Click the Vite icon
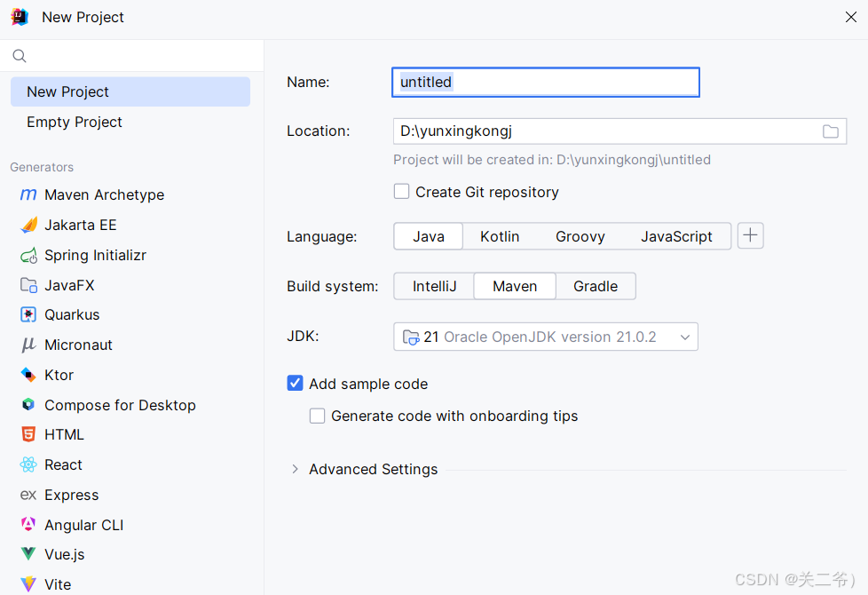 click(28, 584)
